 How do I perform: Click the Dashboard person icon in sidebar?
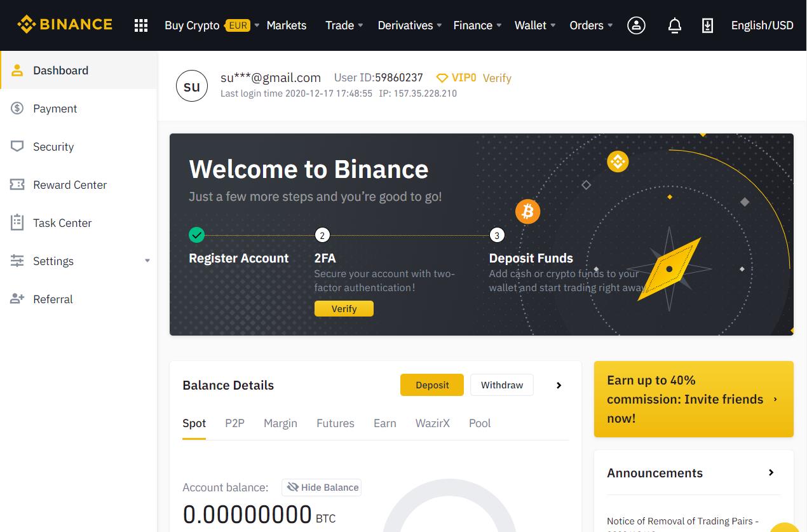tap(17, 70)
